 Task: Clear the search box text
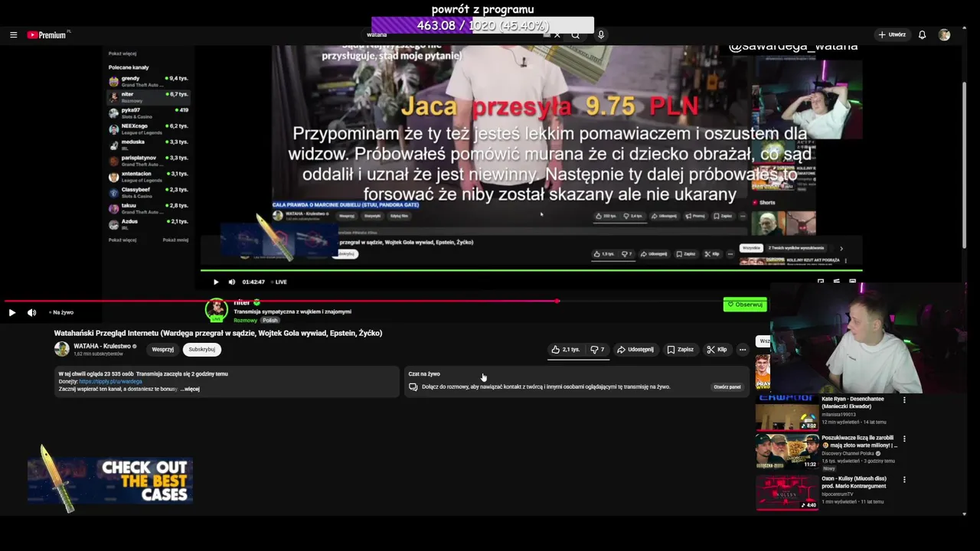[x=557, y=35]
